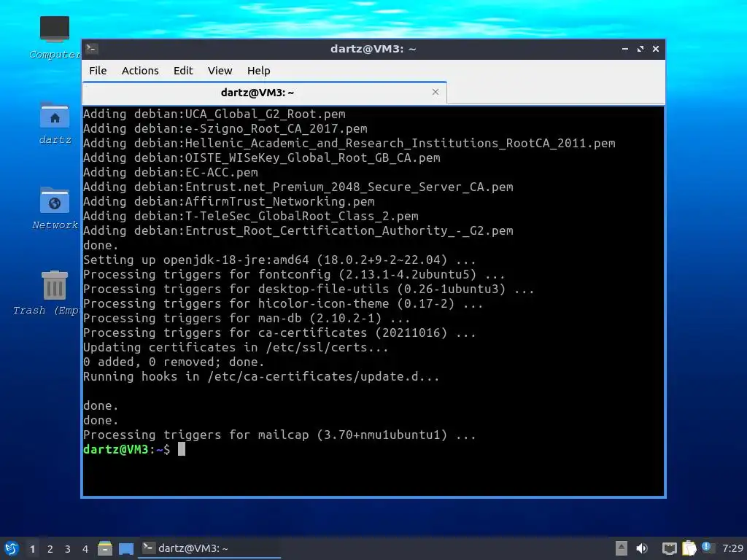The width and height of the screenshot is (747, 560).
Task: Click the line 'Updating certificates in /etc/ssl/certs...'
Action: pos(236,348)
